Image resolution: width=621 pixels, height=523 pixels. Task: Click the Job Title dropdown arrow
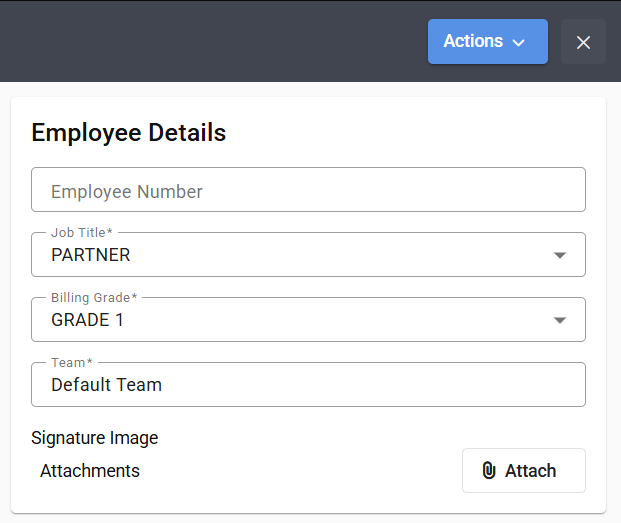pyautogui.click(x=560, y=255)
